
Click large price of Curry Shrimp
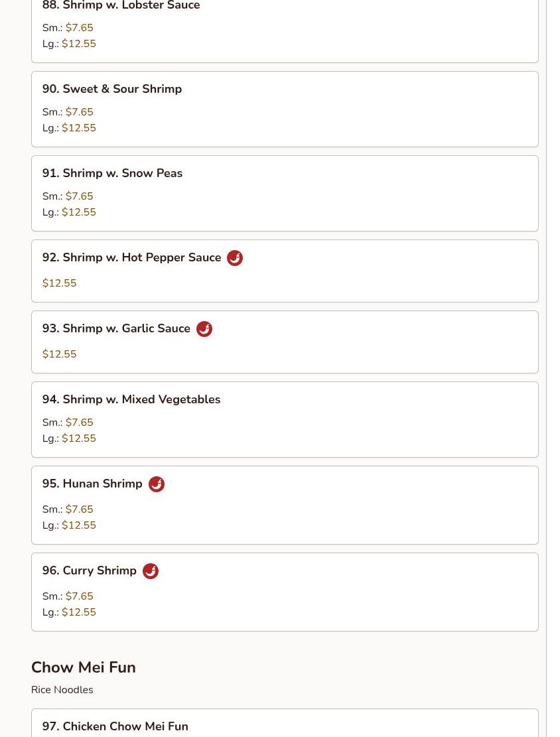[x=79, y=612]
